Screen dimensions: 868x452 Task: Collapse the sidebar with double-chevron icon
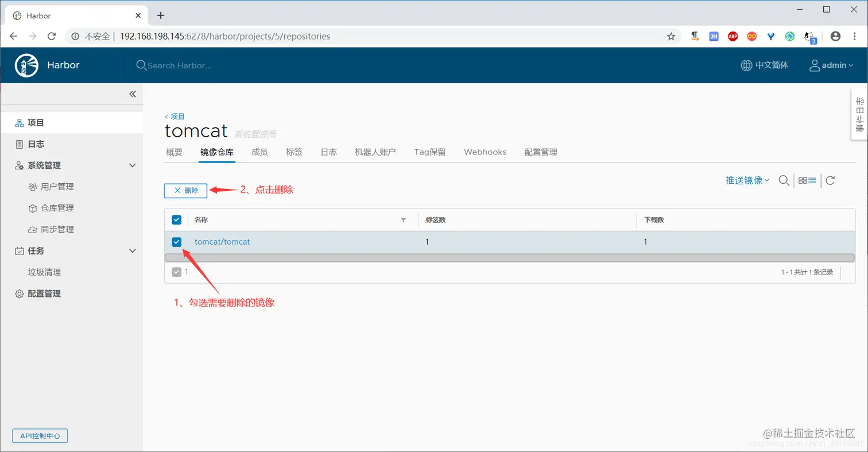coord(132,94)
